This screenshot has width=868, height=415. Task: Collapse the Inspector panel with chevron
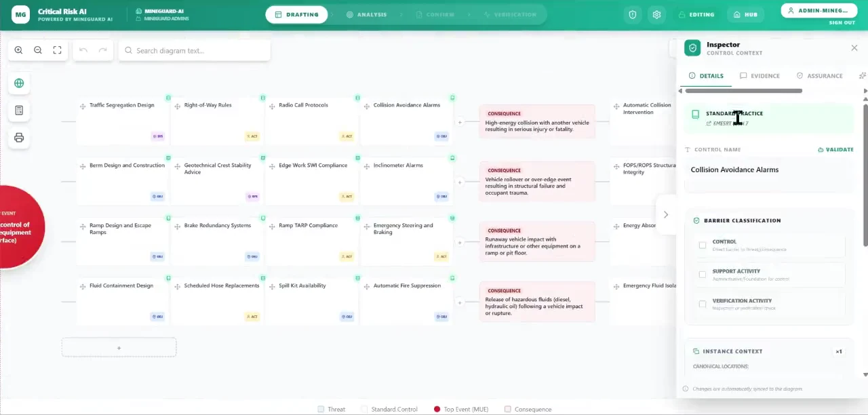click(666, 215)
